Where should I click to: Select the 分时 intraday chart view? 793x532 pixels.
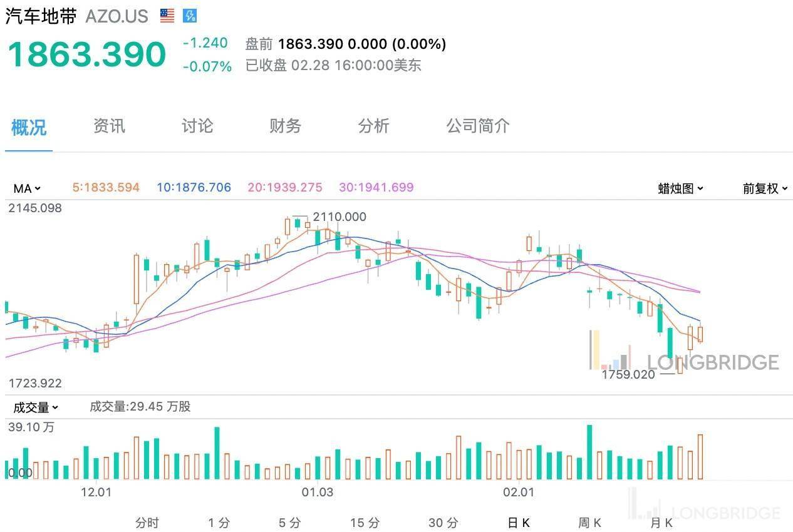pos(147,522)
